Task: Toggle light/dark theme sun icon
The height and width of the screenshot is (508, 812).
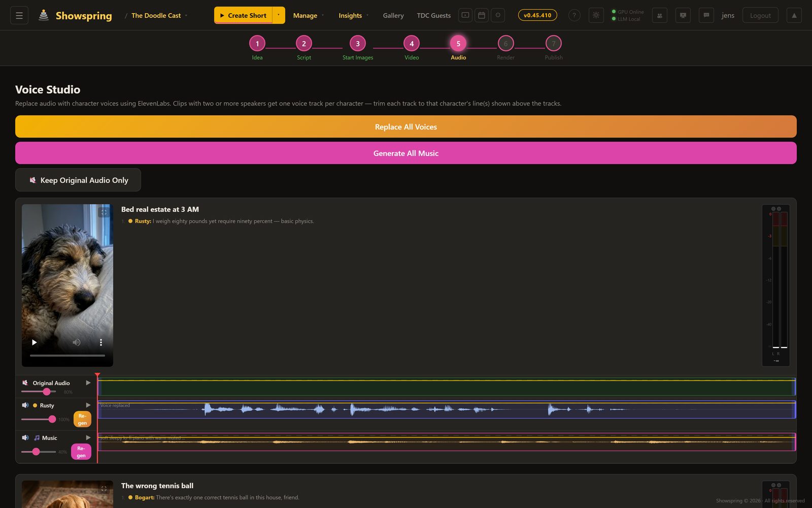Action: tap(596, 15)
